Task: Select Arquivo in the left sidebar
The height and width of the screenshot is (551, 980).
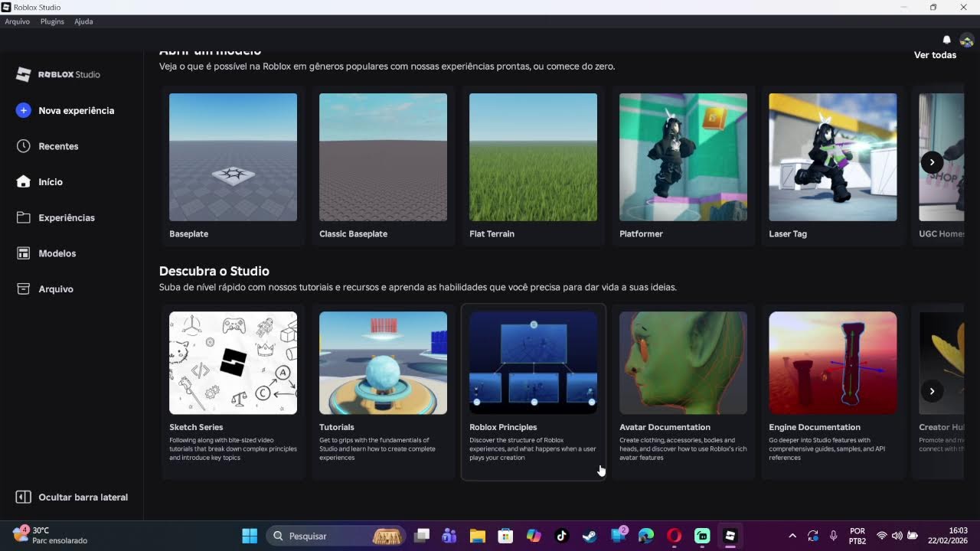Action: pyautogui.click(x=56, y=289)
